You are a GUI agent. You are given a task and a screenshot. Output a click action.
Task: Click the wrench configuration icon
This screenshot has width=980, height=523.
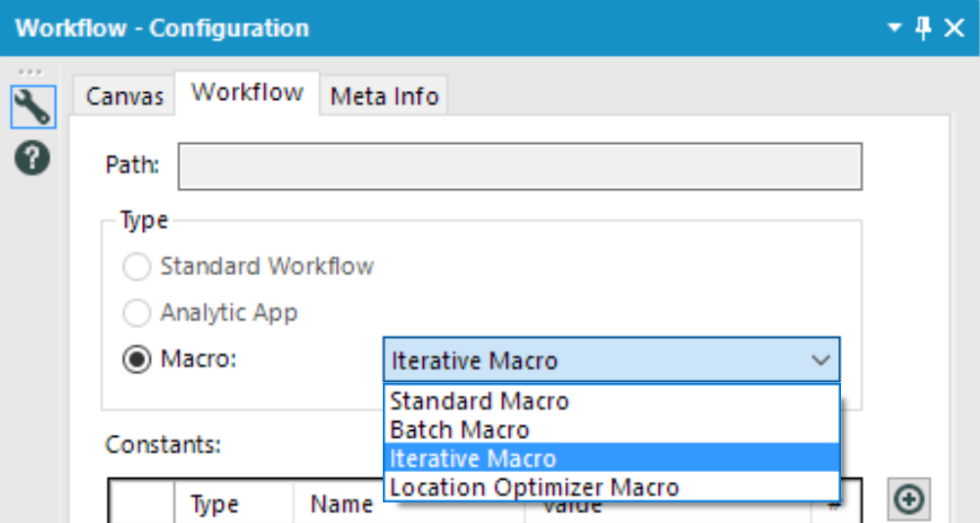(x=32, y=106)
